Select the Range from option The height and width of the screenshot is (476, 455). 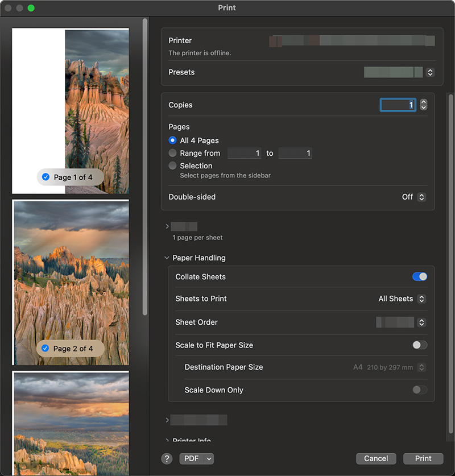click(x=172, y=153)
